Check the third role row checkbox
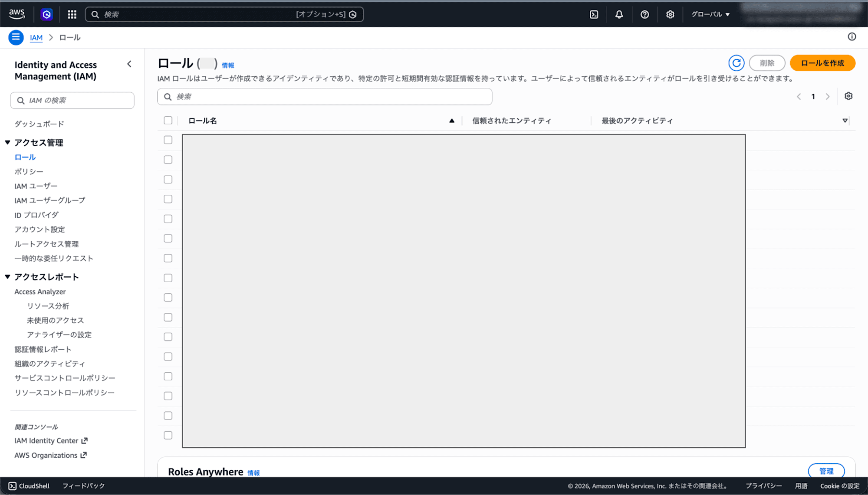The width and height of the screenshot is (868, 495). (x=168, y=180)
